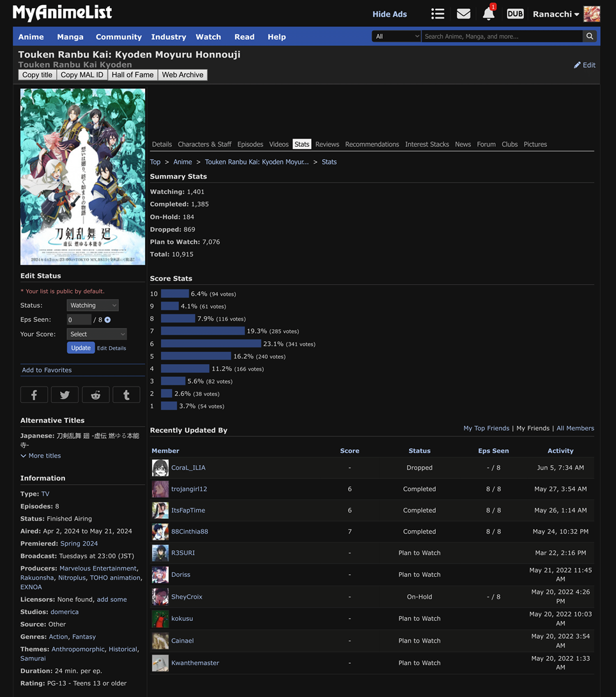Open the Your Score select dropdown
Viewport: 616px width, 697px height.
pos(96,334)
